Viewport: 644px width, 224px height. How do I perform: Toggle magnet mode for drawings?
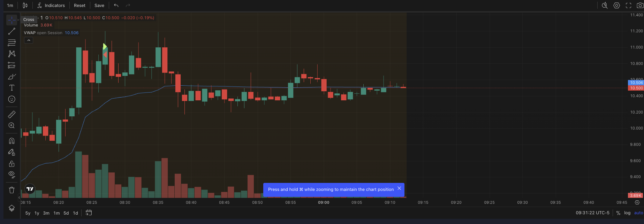[12, 141]
